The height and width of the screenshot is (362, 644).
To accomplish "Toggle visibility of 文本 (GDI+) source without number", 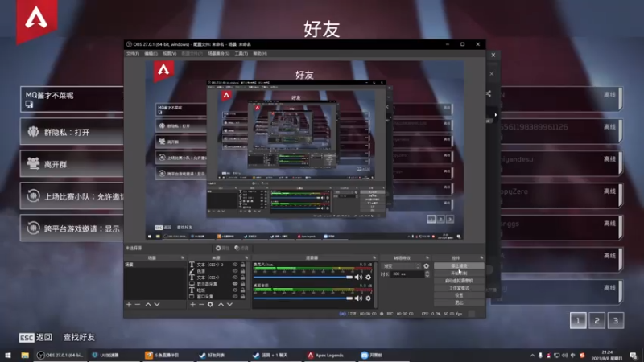I will (235, 278).
